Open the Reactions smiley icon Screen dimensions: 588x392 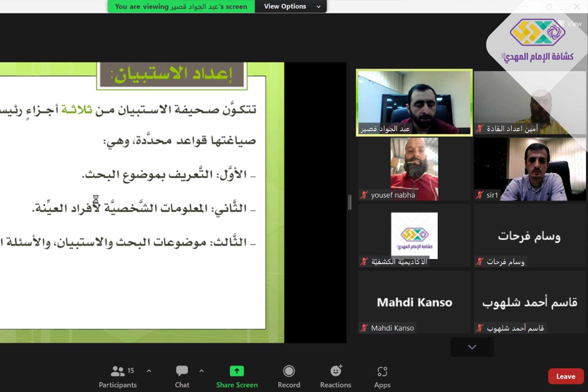point(336,371)
